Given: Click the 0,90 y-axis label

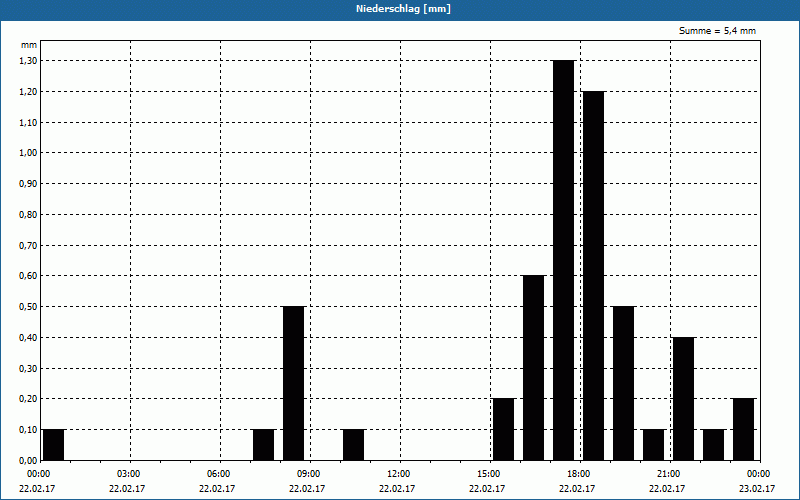Looking at the screenshot, I should (x=28, y=184).
